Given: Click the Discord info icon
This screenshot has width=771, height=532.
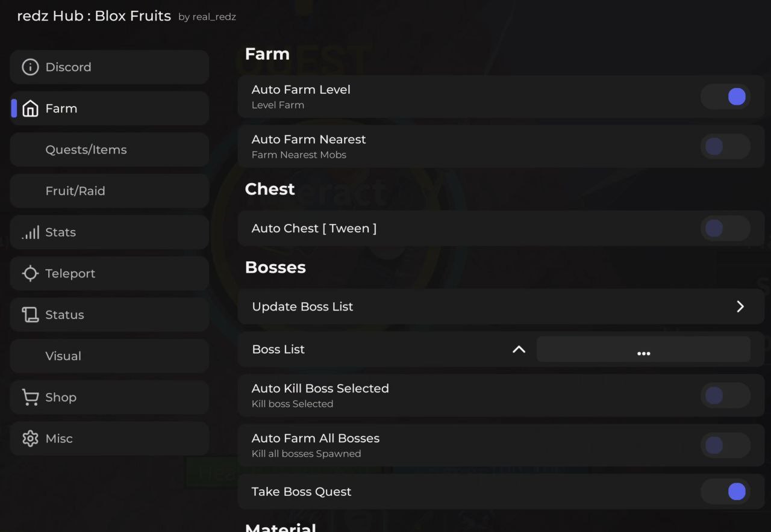Looking at the screenshot, I should pos(30,67).
